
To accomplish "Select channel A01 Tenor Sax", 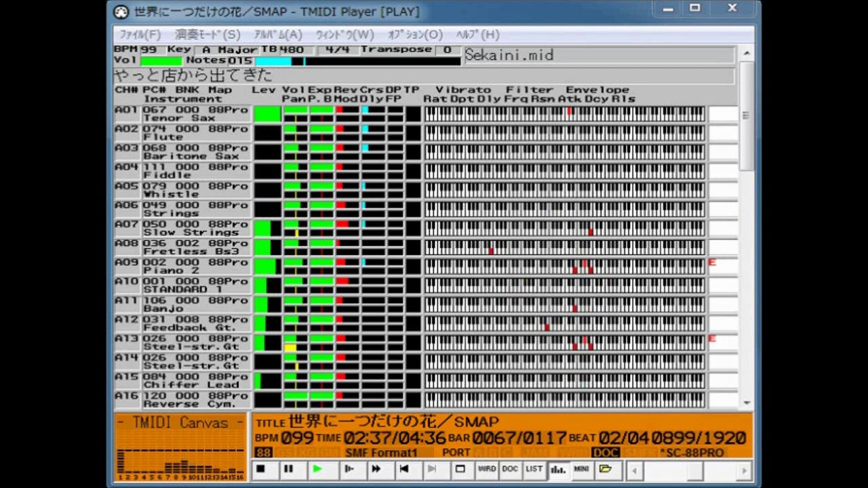I will click(182, 114).
